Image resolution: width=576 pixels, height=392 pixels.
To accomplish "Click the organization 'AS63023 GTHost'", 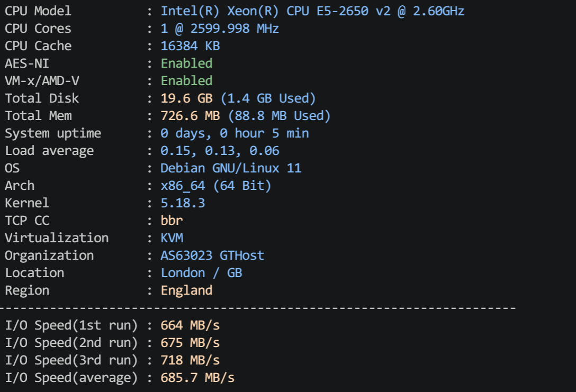I will (x=212, y=256).
